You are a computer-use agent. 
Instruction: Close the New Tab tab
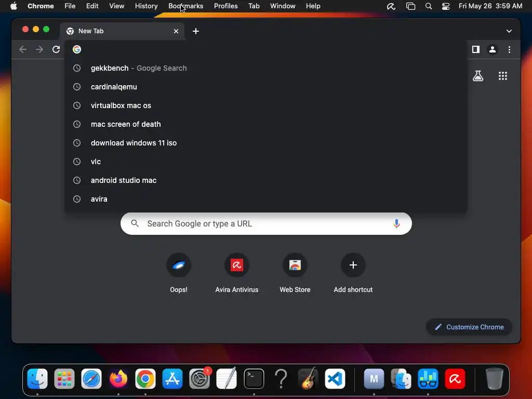[176, 31]
